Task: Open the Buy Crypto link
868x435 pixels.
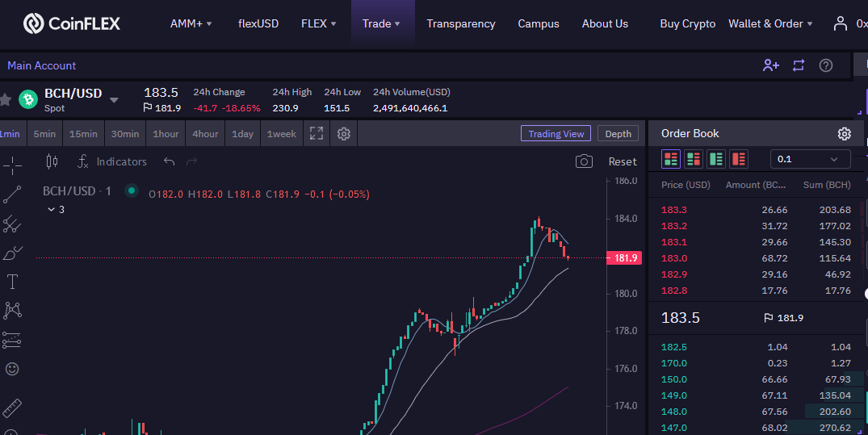Action: point(687,23)
